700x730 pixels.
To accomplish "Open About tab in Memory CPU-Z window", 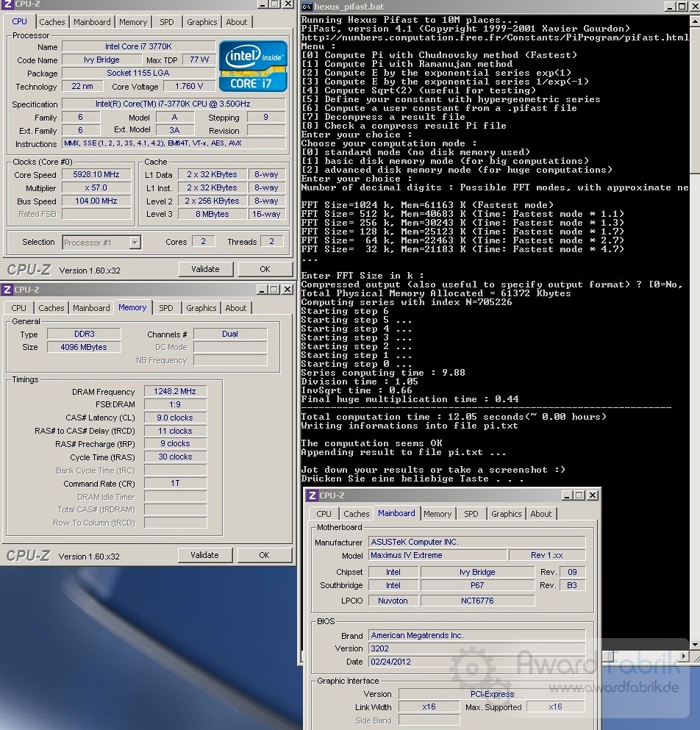I will pyautogui.click(x=236, y=308).
